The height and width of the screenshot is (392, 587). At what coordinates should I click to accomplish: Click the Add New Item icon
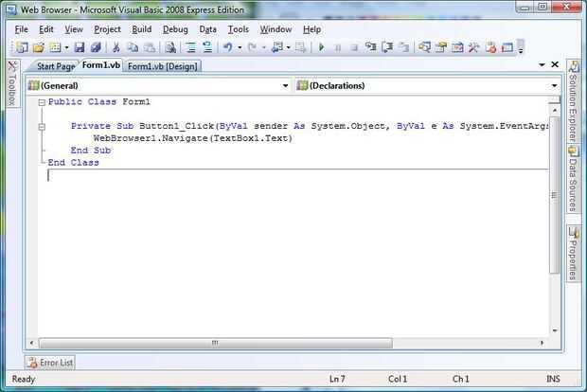[x=56, y=47]
